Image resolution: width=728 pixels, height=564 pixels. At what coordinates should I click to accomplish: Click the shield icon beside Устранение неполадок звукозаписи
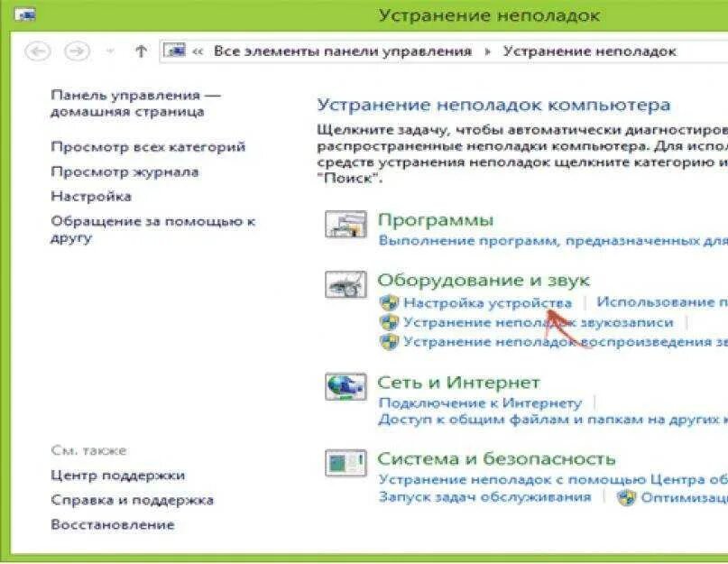pos(387,322)
